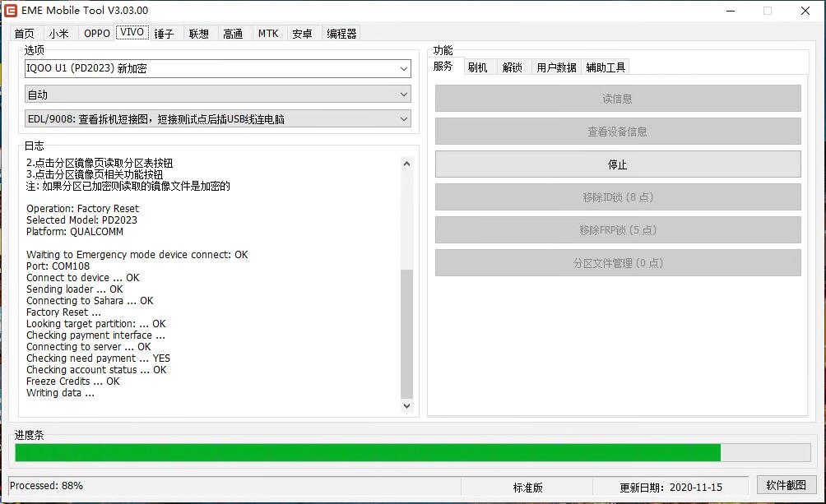Open the 用户数据 function tab
This screenshot has height=504, width=826.
pyautogui.click(x=556, y=67)
